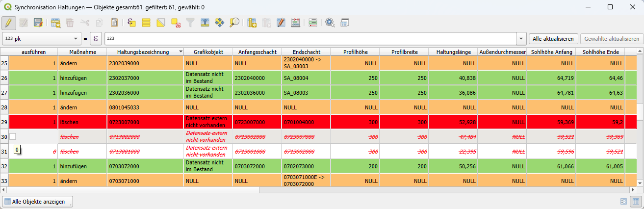Click the Haltungslänge column header
Image resolution: width=644 pixels, height=209 pixels.
(x=453, y=52)
